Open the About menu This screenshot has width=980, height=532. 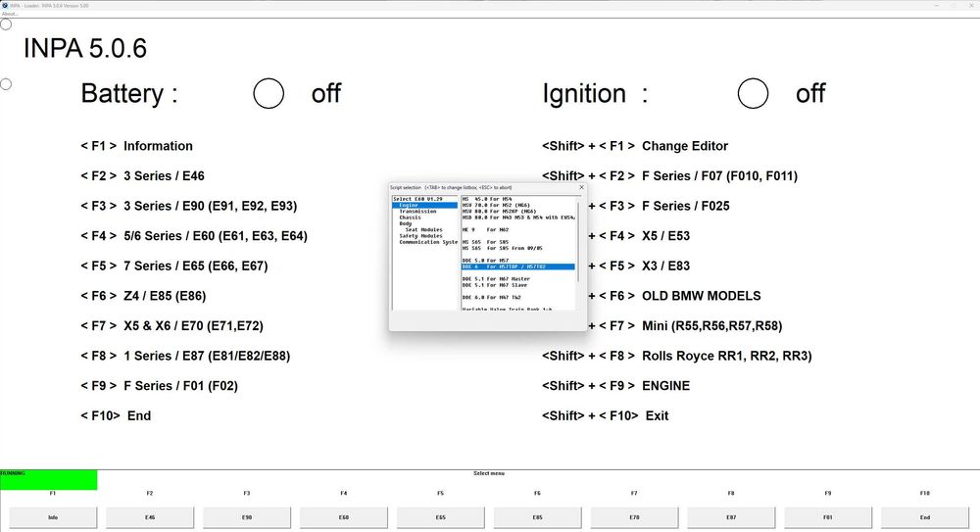pos(10,14)
